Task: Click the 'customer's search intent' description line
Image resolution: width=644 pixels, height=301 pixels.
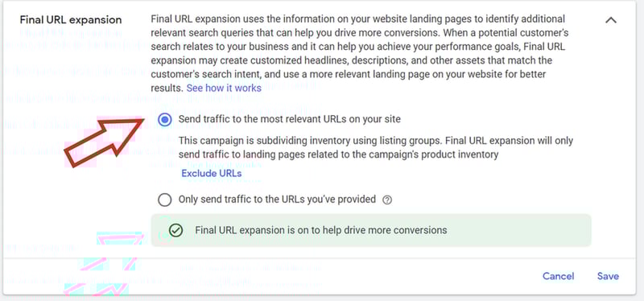Action: pyautogui.click(x=348, y=75)
